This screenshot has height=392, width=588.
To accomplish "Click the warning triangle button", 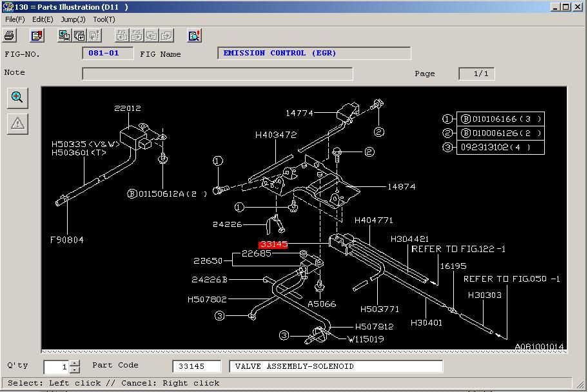I will (17, 123).
